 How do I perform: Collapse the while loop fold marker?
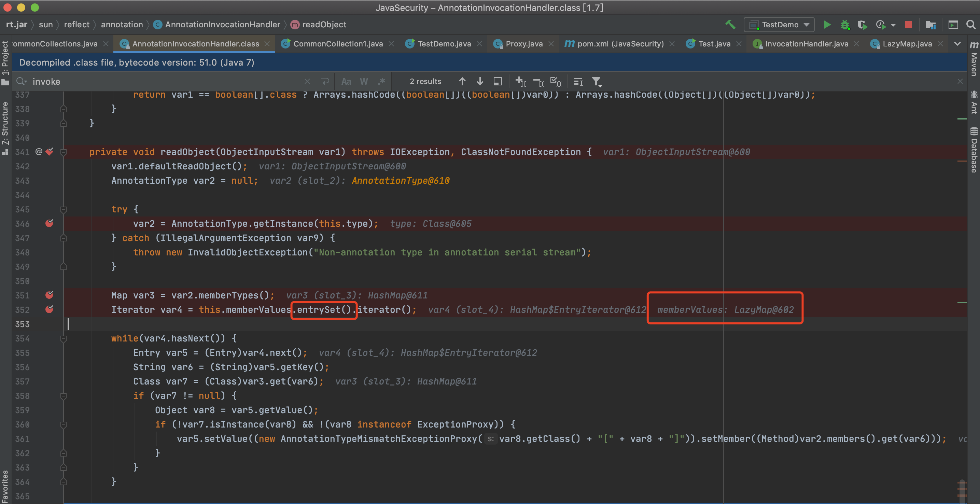click(x=64, y=338)
